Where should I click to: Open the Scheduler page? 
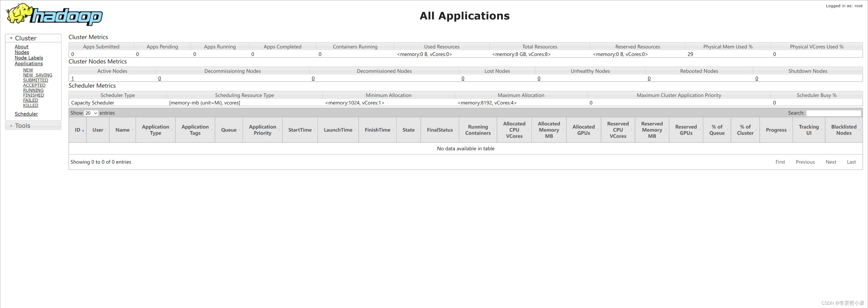point(26,114)
